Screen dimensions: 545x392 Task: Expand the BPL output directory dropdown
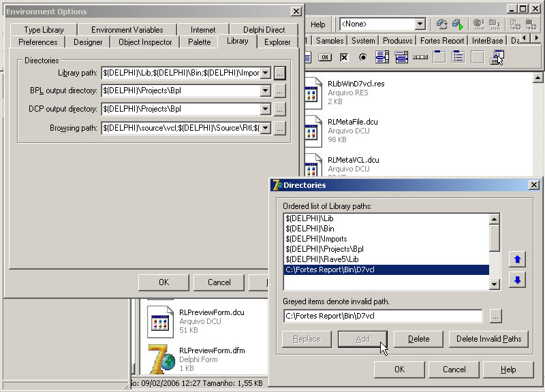coord(266,91)
